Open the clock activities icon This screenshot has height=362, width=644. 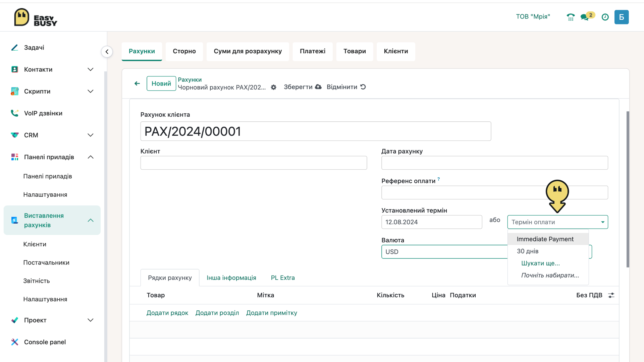tap(605, 17)
